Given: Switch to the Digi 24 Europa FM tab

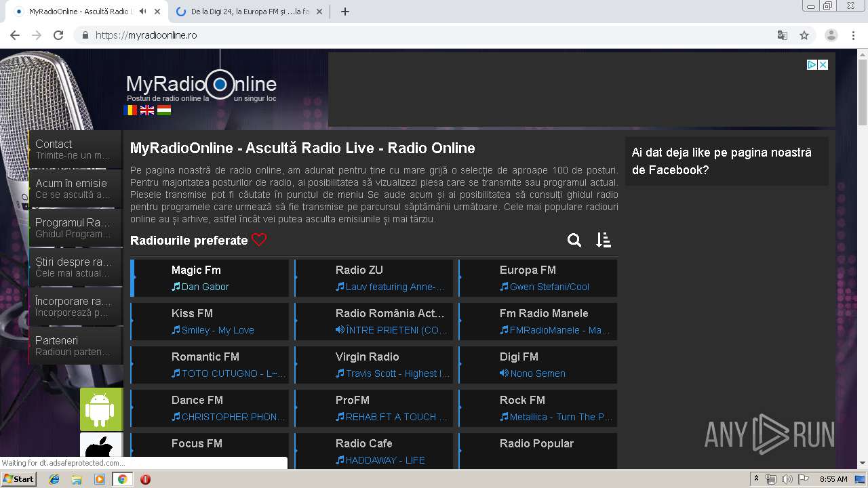Looking at the screenshot, I should [x=248, y=12].
